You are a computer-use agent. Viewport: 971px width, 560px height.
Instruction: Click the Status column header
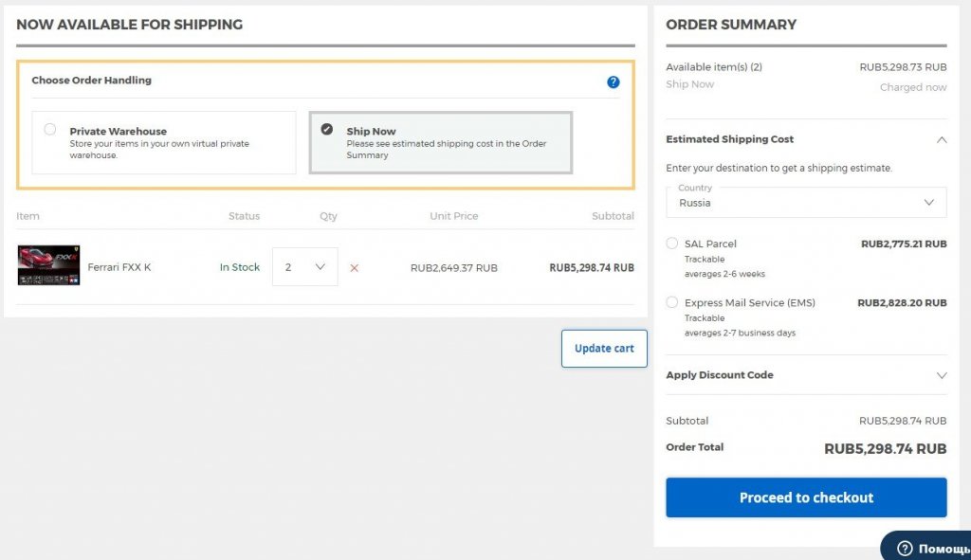pyautogui.click(x=244, y=216)
